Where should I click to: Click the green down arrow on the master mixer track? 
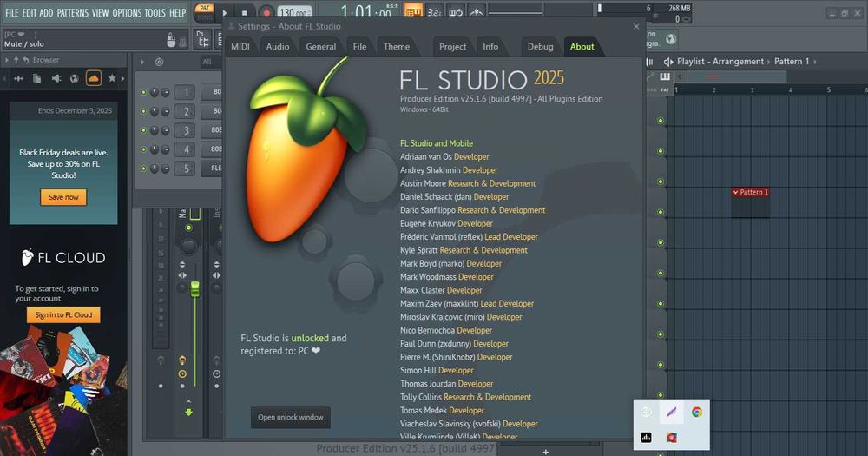(188, 412)
